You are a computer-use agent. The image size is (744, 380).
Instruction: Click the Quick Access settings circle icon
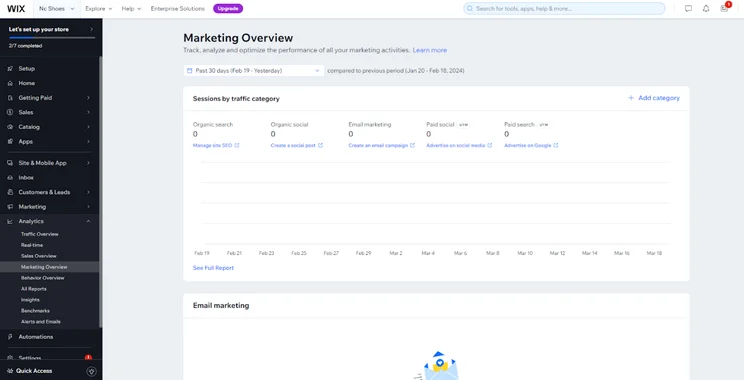coord(92,371)
